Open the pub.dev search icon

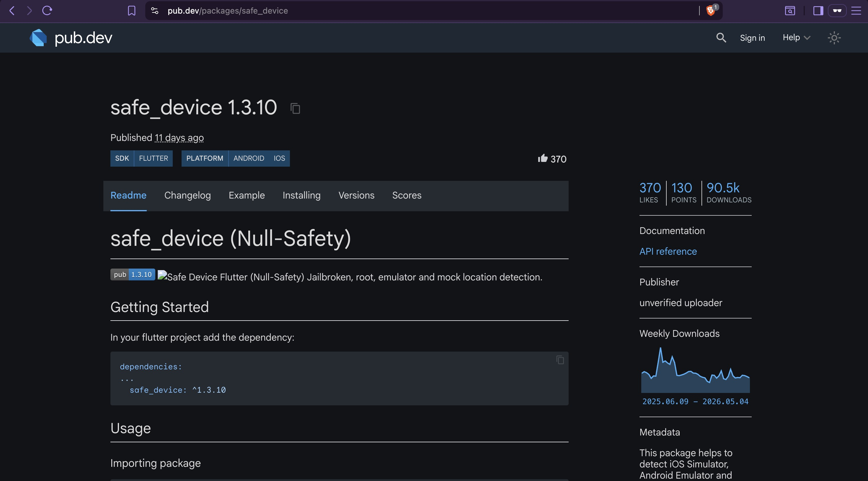click(721, 38)
